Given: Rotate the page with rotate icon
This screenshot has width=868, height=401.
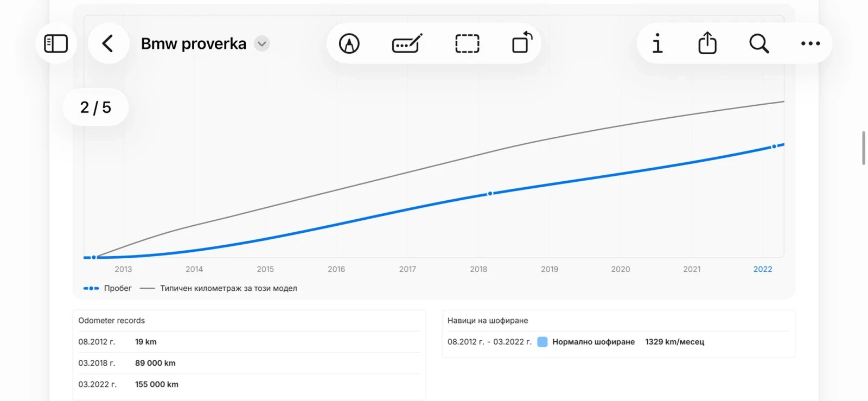Looking at the screenshot, I should coord(522,43).
